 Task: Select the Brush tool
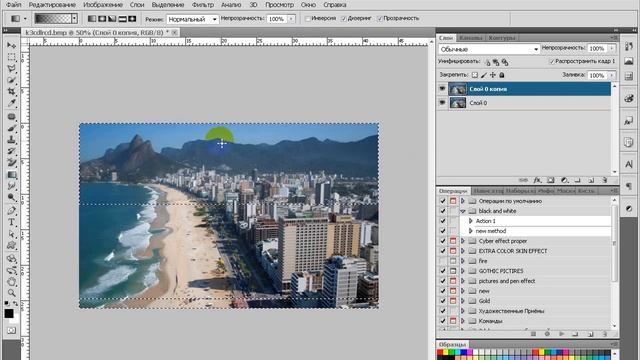click(x=11, y=129)
